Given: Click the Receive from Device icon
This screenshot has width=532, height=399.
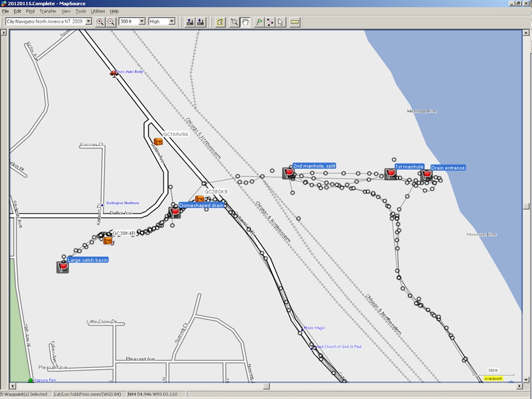Looking at the screenshot, I should 201,22.
